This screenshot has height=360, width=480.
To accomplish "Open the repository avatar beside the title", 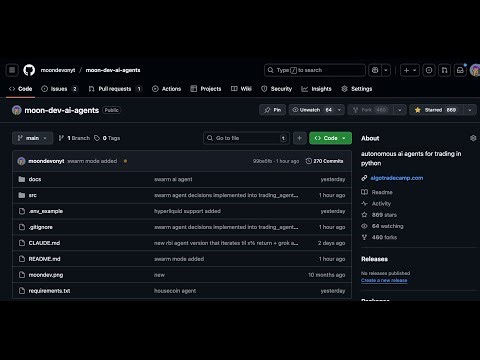I will click(17, 110).
